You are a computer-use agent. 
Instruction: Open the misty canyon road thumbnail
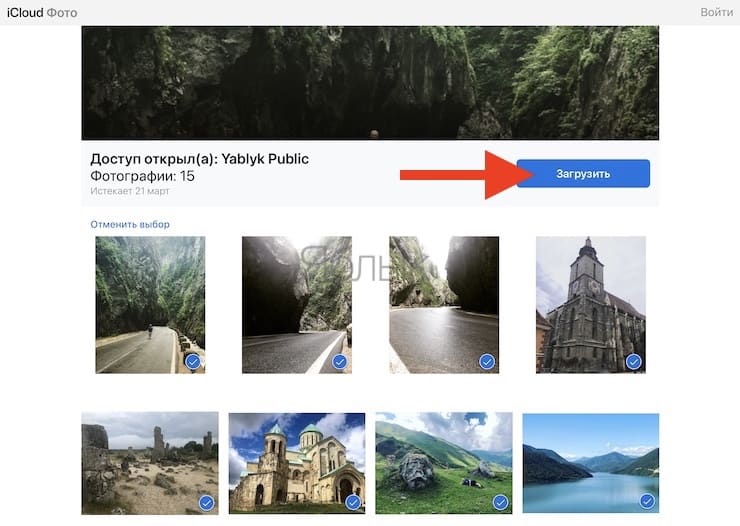pyautogui.click(x=150, y=305)
